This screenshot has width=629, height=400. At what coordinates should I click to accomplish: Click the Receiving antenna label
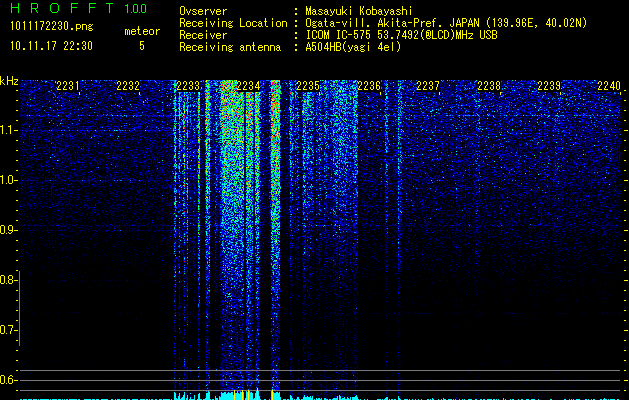point(230,47)
